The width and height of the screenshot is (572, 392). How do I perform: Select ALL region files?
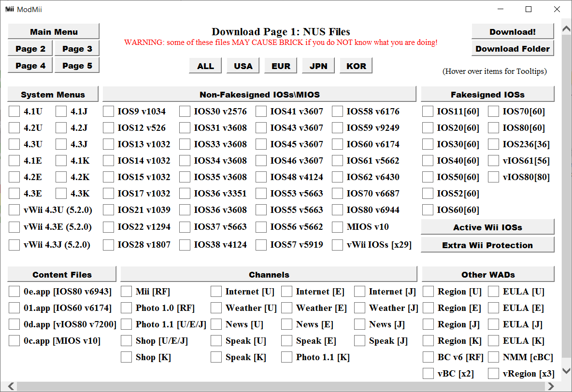pyautogui.click(x=205, y=66)
